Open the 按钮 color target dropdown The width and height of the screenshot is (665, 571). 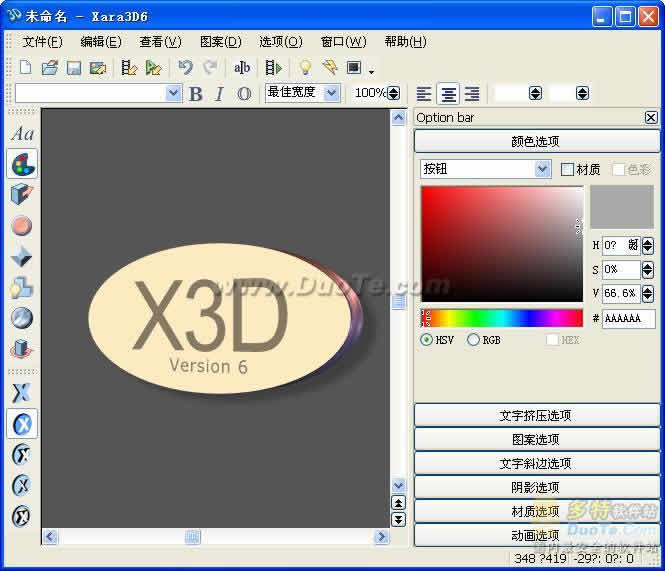pyautogui.click(x=542, y=169)
